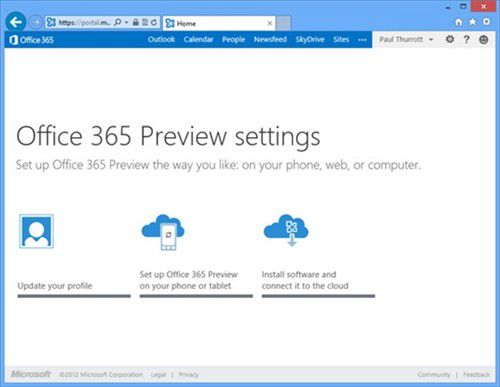This screenshot has height=387, width=500.
Task: Click the browser home icon
Action: click(459, 22)
